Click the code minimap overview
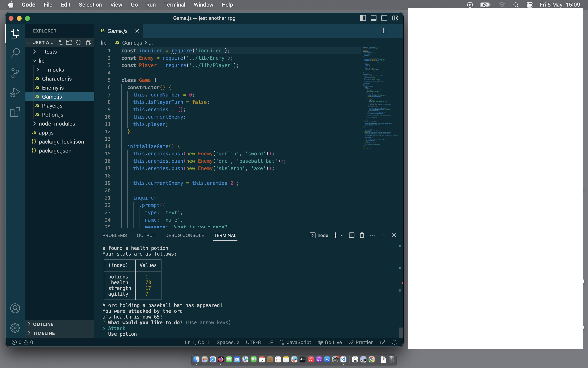Screen dimensions: 588x368 coord(380,98)
